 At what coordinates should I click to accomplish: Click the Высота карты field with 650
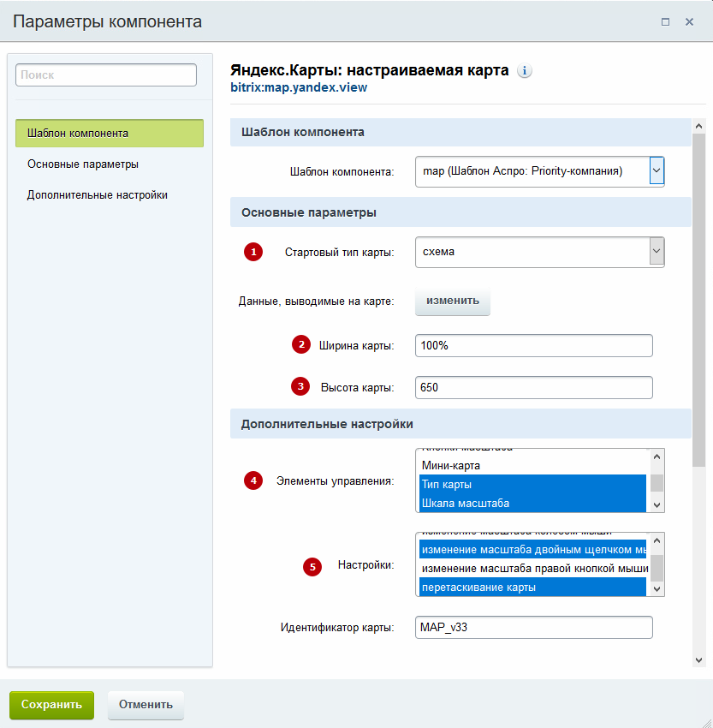(x=534, y=387)
